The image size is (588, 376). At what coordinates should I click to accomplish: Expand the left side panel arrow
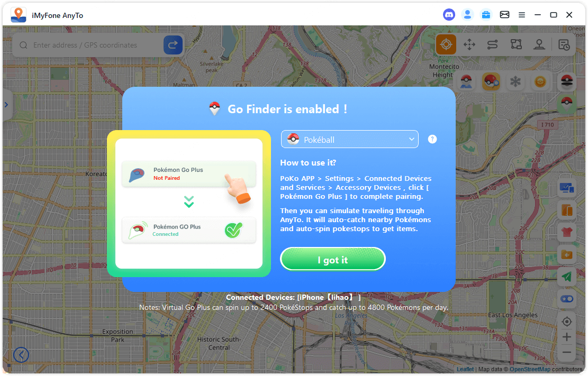pyautogui.click(x=6, y=105)
